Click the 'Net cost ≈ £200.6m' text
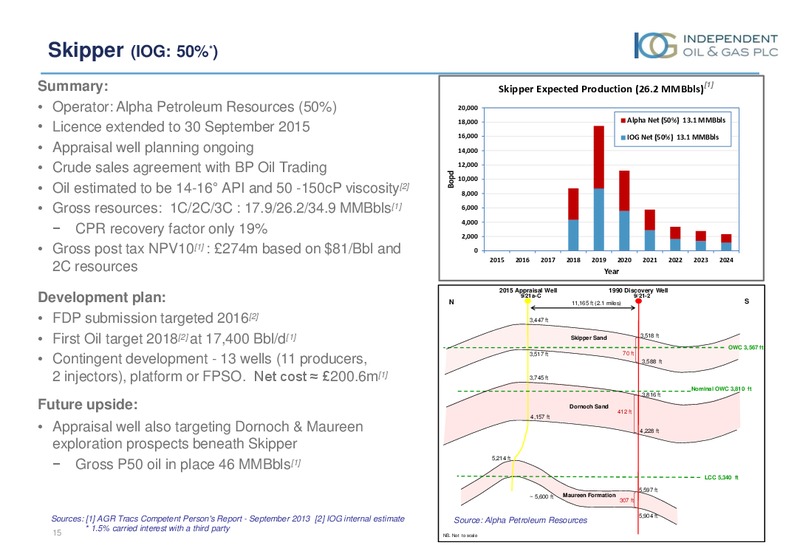 (x=320, y=376)
